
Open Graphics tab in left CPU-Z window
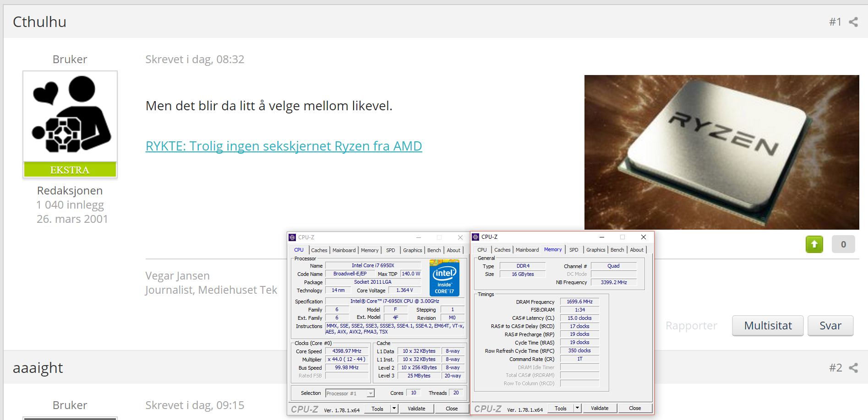pos(413,250)
